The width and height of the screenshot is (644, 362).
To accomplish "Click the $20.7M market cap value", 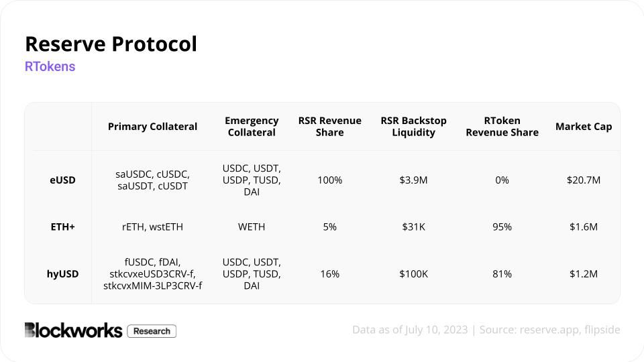I will (x=584, y=180).
